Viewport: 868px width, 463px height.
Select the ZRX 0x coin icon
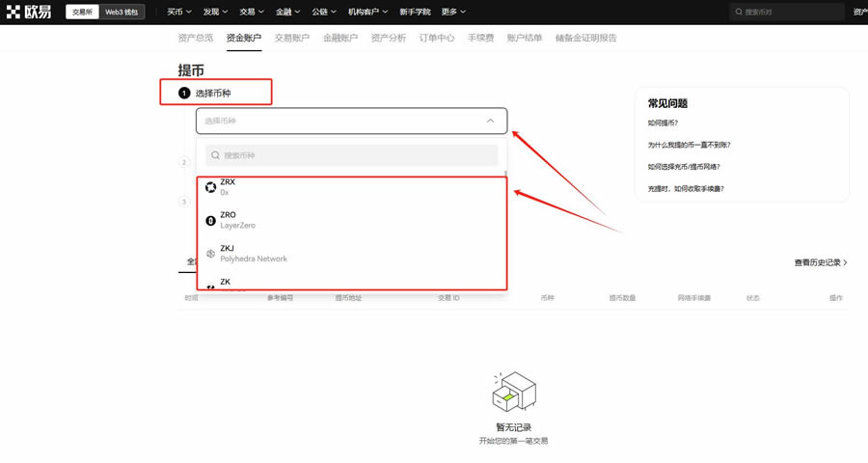[210, 187]
